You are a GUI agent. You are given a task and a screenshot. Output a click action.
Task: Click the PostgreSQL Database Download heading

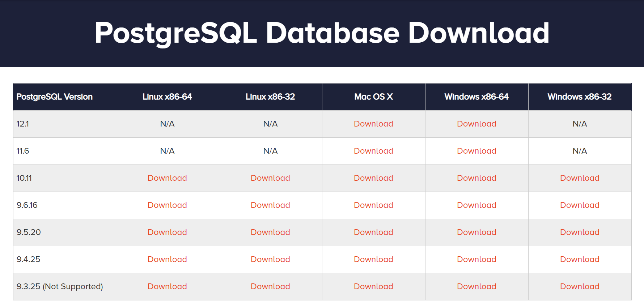[x=322, y=33]
